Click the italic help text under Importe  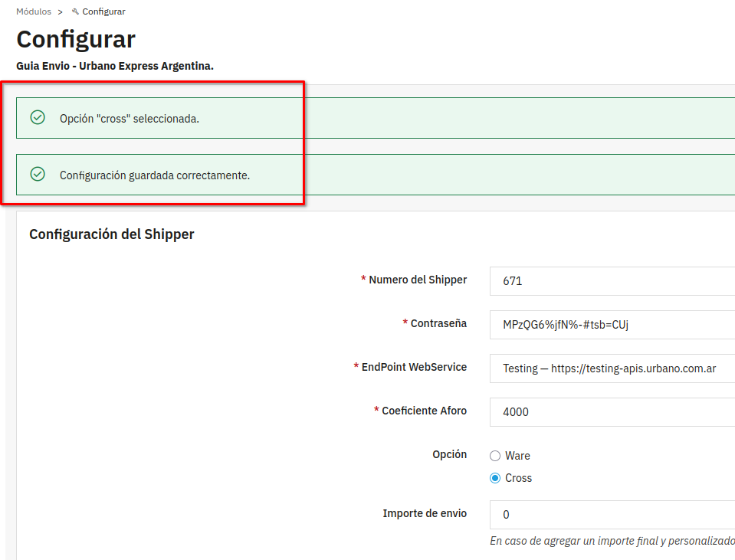click(612, 541)
